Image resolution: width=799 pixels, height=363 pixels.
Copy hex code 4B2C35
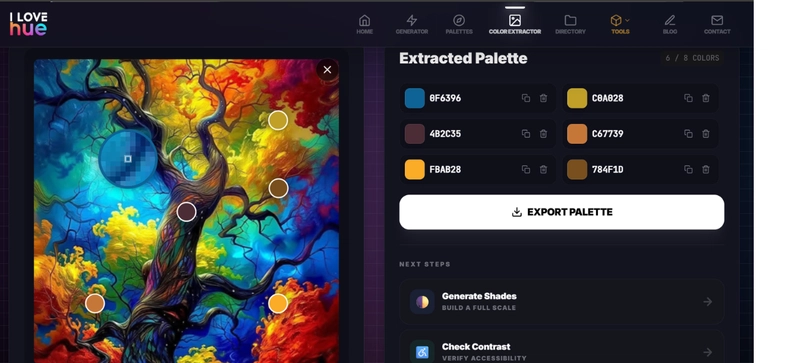(x=526, y=134)
